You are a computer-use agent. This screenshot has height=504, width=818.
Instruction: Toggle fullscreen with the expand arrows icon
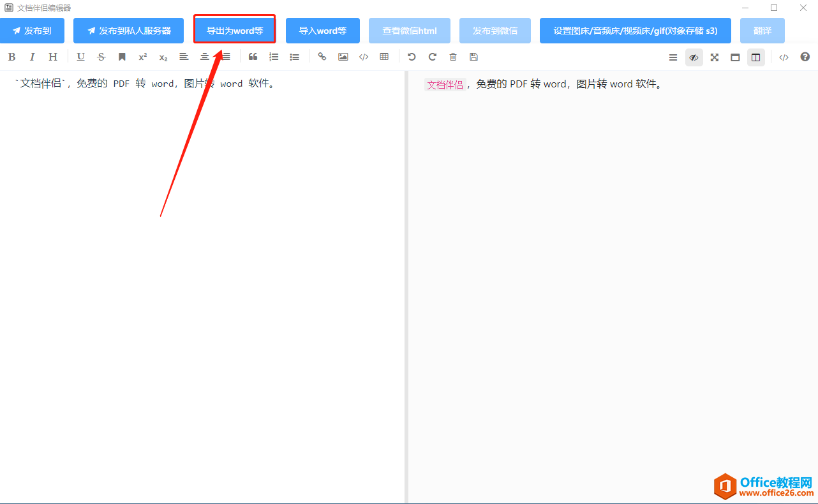(x=715, y=57)
